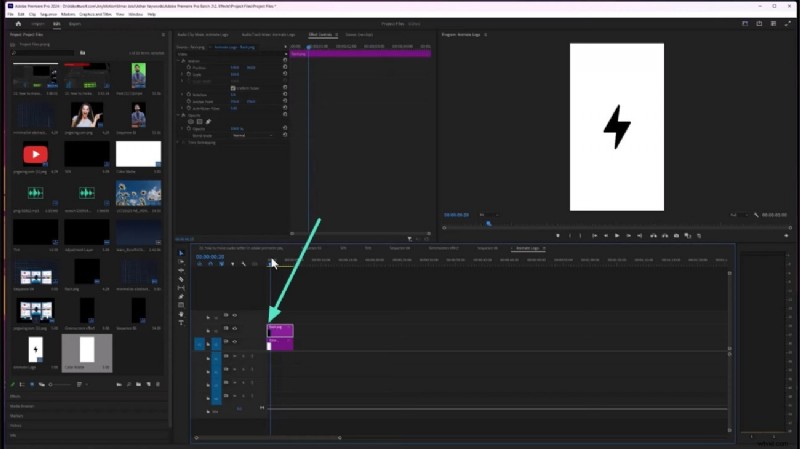Select the Slip tool
800x449 pixels.
point(181,288)
